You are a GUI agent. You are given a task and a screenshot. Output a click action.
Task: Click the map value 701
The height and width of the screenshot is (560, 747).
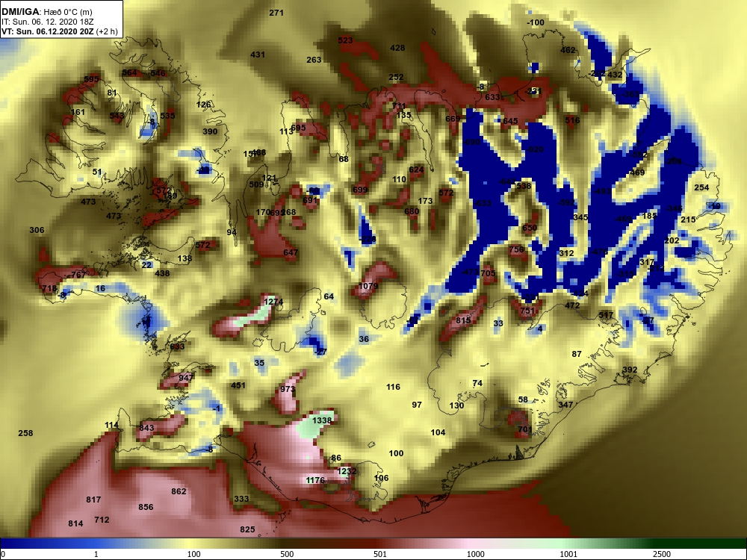click(525, 429)
